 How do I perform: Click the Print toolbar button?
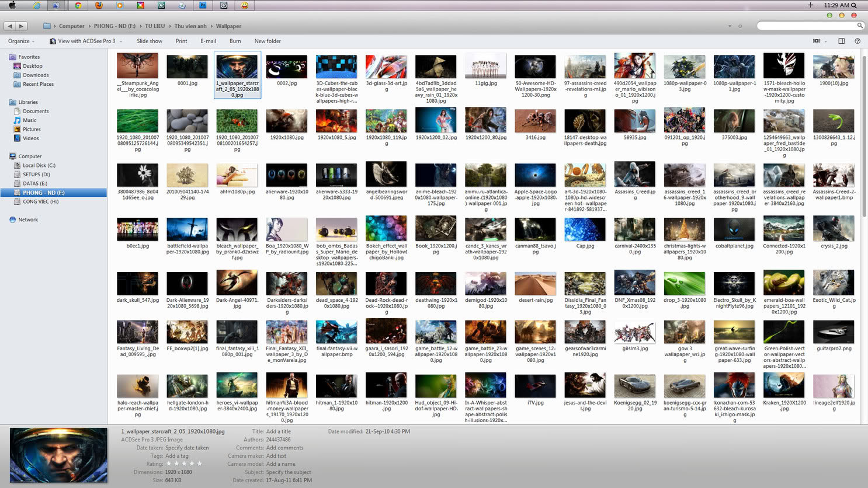(181, 41)
